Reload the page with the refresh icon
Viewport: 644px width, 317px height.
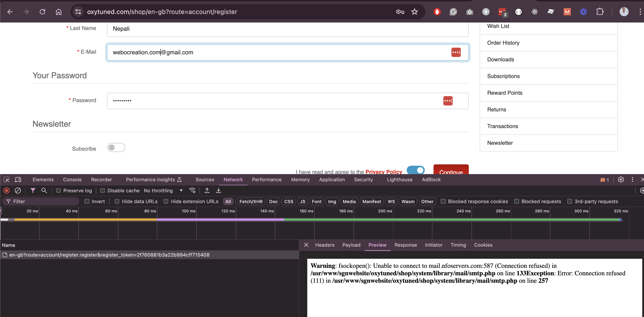[42, 12]
